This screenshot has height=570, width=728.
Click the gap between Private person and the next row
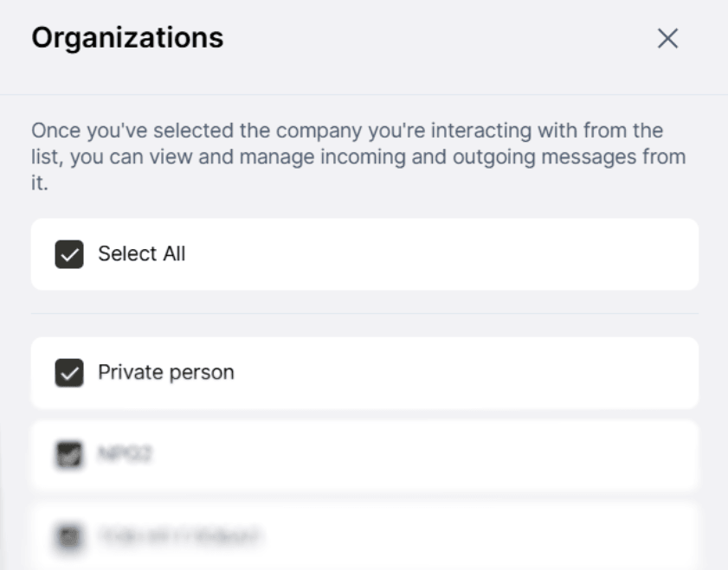364,414
